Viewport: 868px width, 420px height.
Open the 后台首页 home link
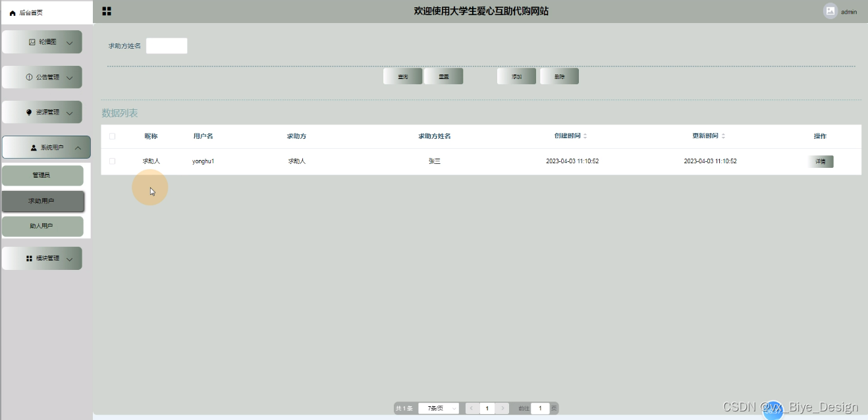coord(26,13)
